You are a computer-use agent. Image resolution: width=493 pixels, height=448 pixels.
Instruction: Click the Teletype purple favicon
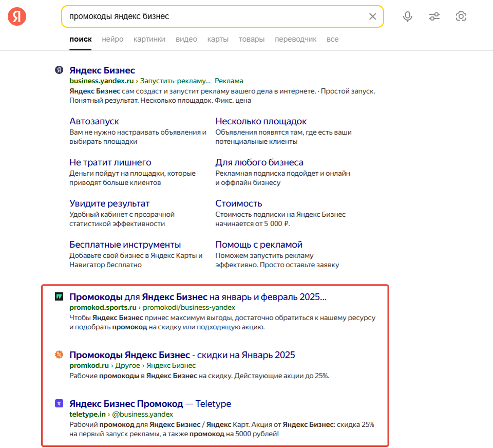59,403
